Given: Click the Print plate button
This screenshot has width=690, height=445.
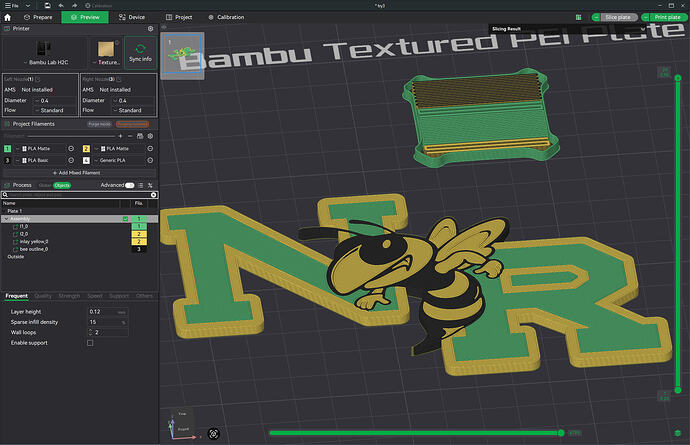Looking at the screenshot, I should coord(668,17).
